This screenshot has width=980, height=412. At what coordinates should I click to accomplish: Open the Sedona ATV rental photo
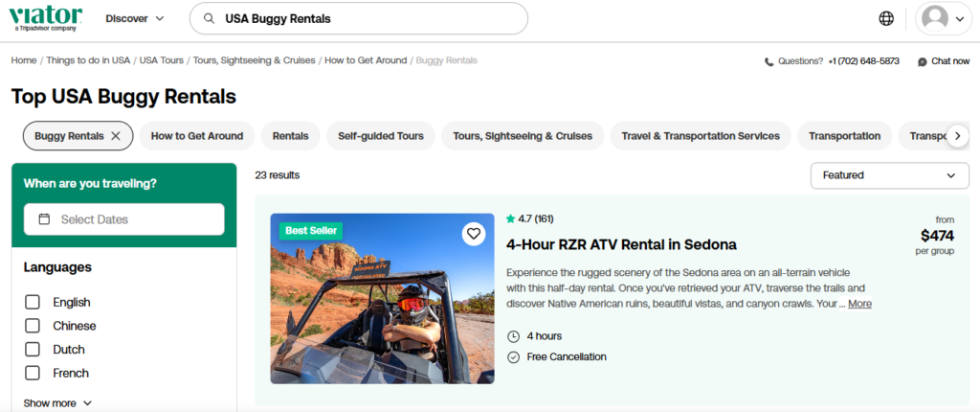pyautogui.click(x=382, y=299)
